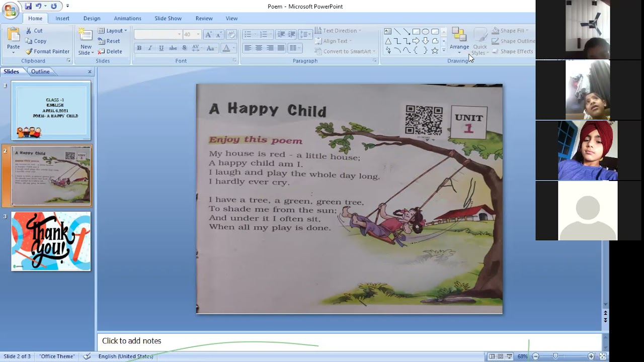Toggle Align Text Left
The height and width of the screenshot is (362, 644).
[x=248, y=48]
